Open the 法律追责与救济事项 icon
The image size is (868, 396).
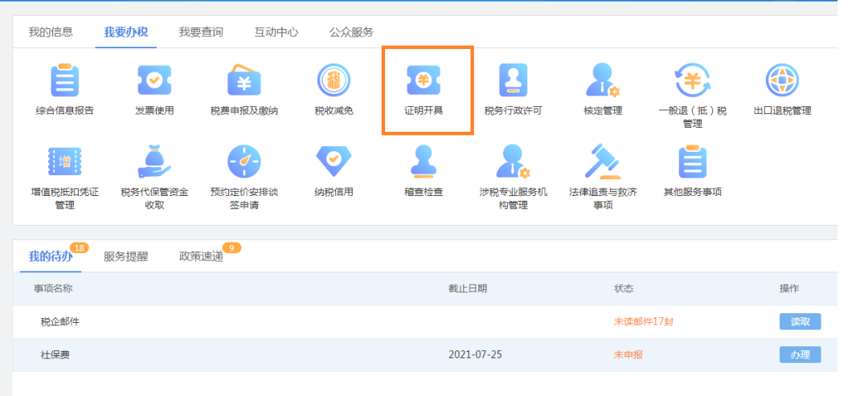tap(603, 162)
